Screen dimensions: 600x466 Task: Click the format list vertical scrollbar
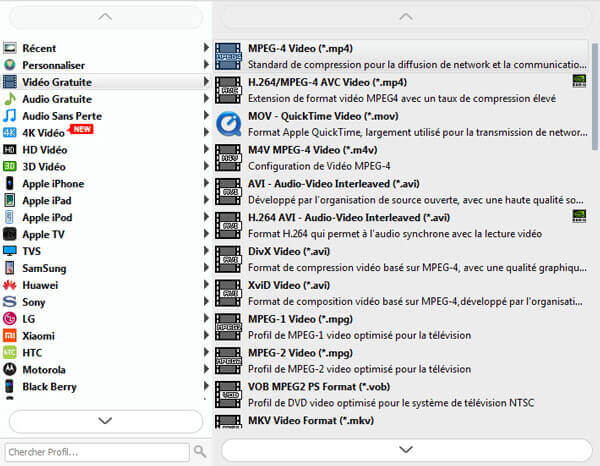pyautogui.click(x=595, y=96)
